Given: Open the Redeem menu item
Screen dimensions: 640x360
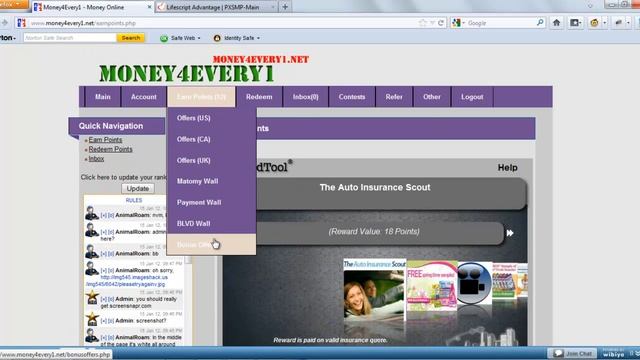Looking at the screenshot, I should pos(259,97).
